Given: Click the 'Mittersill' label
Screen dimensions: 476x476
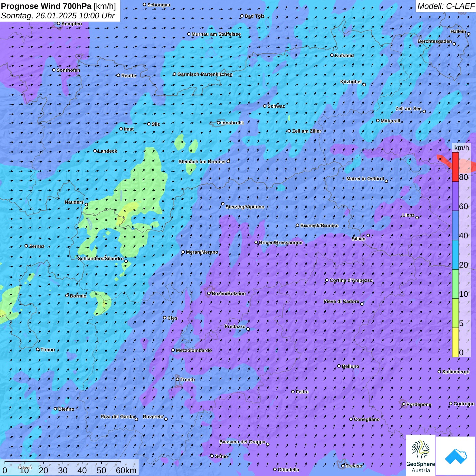Looking at the screenshot, I should click(390, 121).
